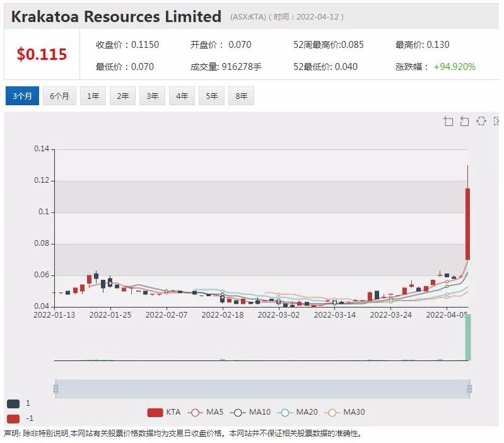Select the 3个月 time range tab

22,96
